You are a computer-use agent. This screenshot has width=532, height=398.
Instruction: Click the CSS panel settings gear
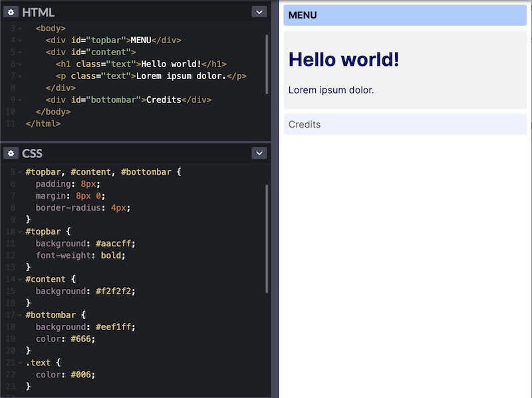[11, 153]
